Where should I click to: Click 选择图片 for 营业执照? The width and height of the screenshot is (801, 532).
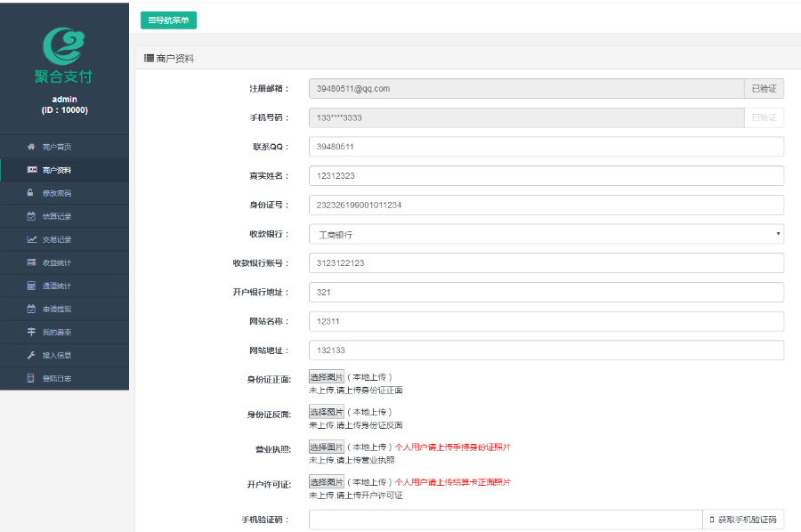(x=327, y=447)
